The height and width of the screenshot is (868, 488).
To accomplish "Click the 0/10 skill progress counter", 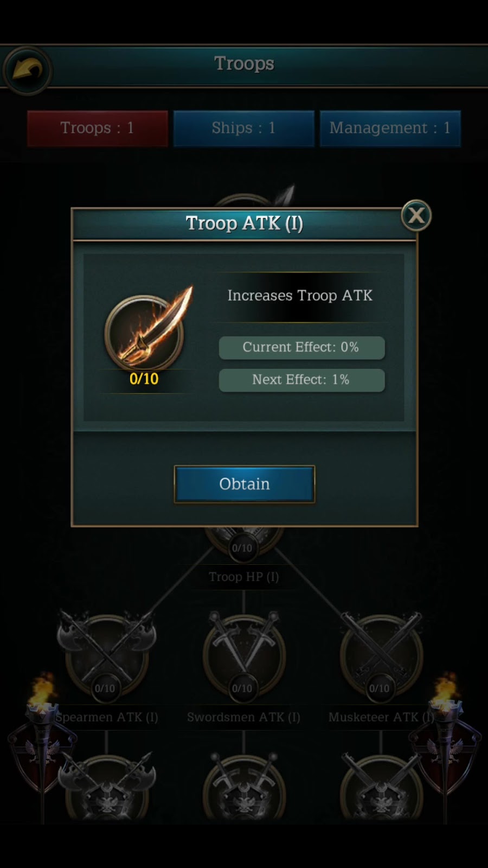I will 144,379.
